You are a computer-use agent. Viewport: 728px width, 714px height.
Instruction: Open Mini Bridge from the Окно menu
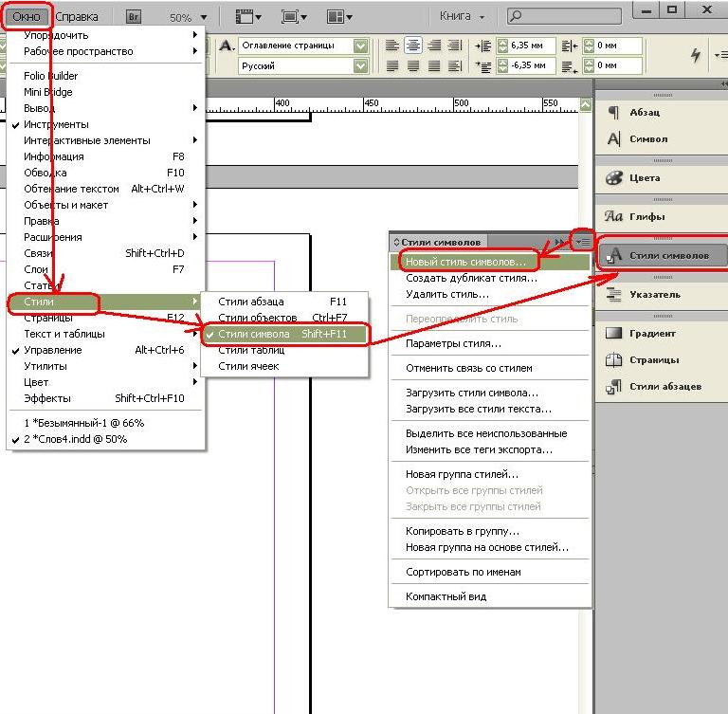[x=106, y=92]
